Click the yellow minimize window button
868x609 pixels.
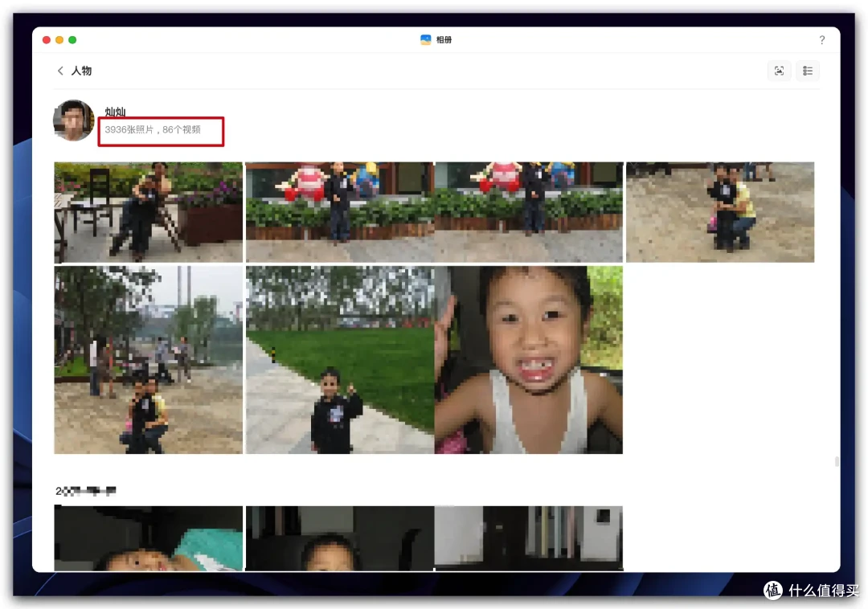point(59,40)
